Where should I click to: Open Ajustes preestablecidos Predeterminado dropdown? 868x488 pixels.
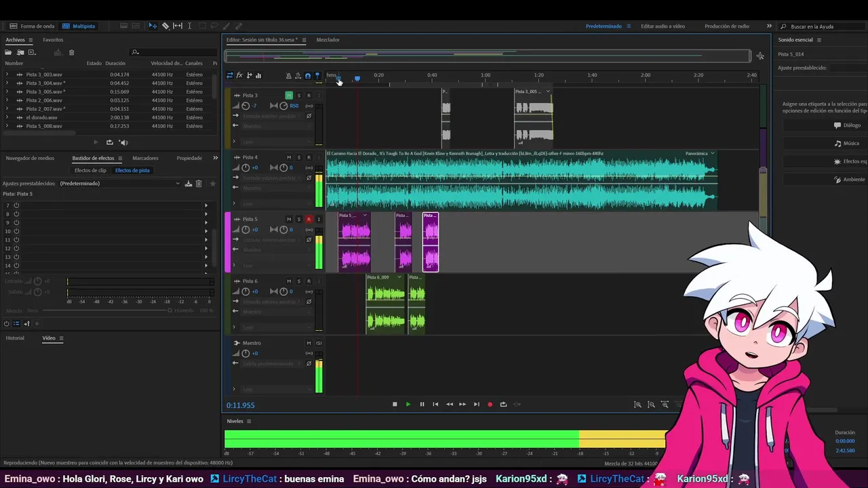tap(120, 184)
